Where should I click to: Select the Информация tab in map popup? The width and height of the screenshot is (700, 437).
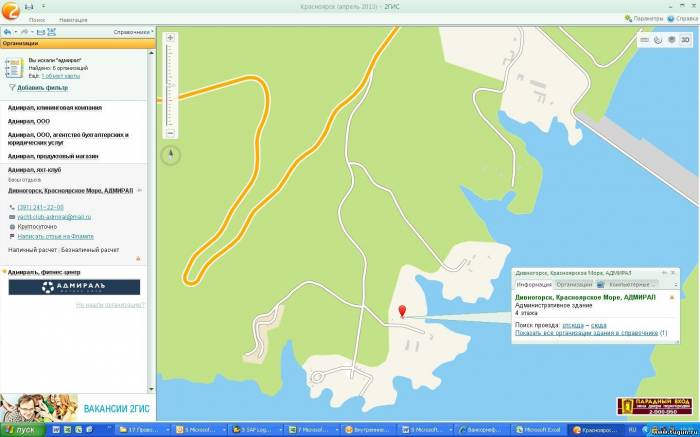click(x=534, y=285)
